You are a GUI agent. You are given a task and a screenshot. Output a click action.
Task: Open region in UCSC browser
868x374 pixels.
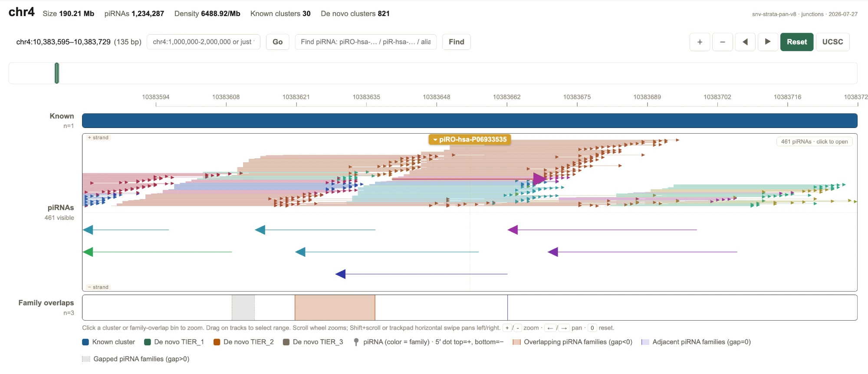(832, 42)
